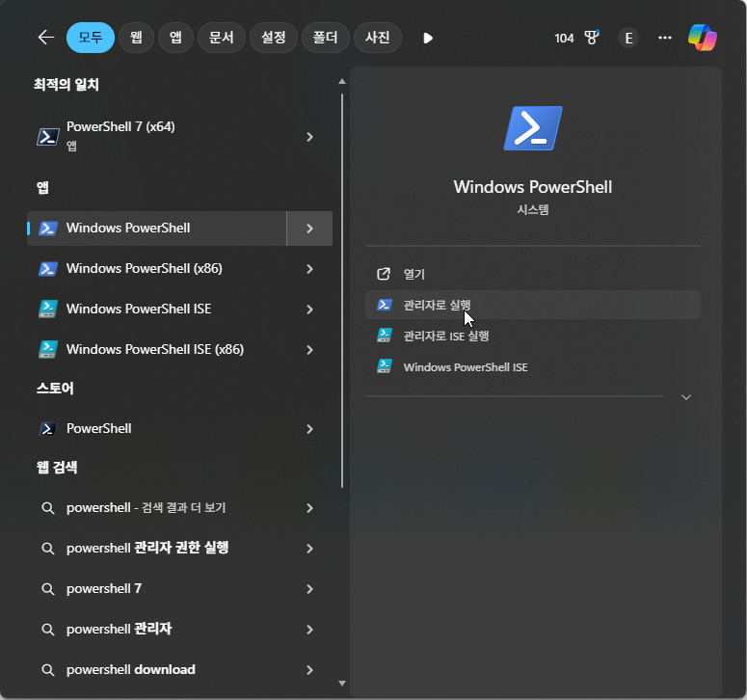Click the Store PowerShell app icon

coord(48,429)
